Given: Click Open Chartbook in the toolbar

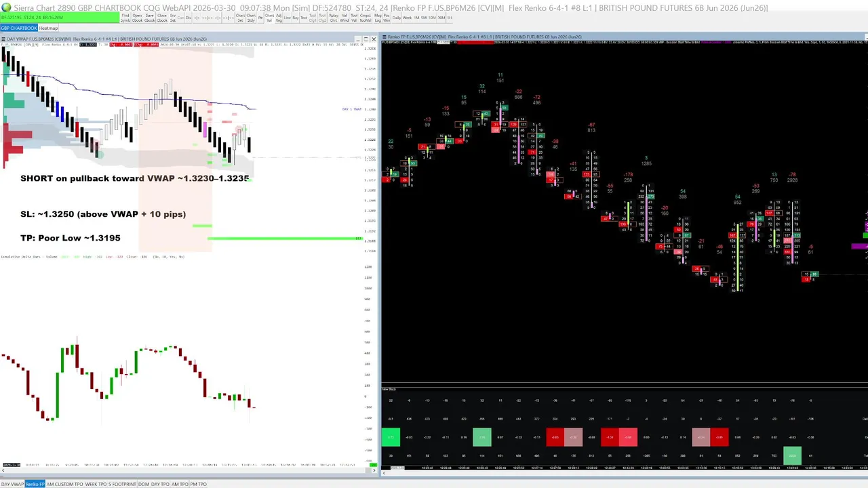Looking at the screenshot, I should tap(138, 18).
